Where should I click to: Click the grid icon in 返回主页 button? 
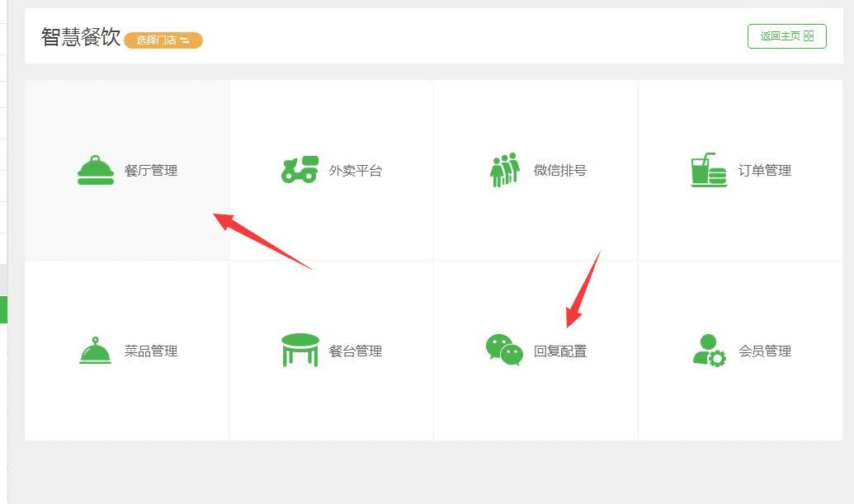point(809,36)
